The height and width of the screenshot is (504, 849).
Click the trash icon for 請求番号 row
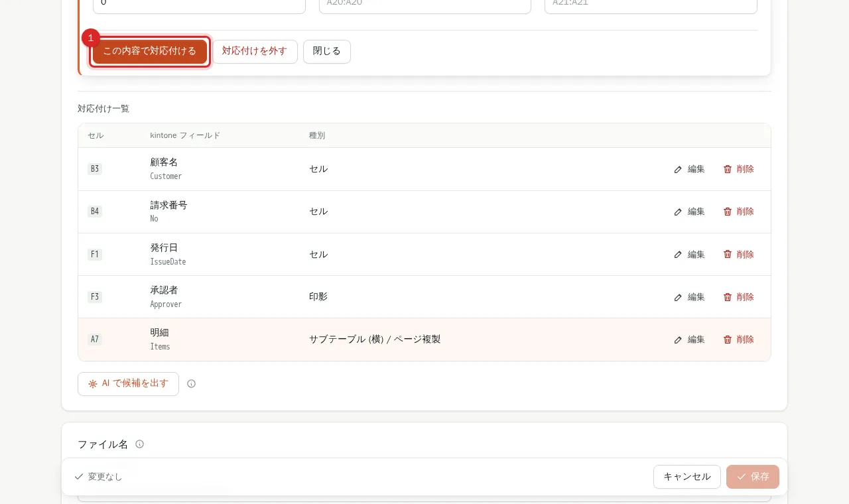pos(728,212)
